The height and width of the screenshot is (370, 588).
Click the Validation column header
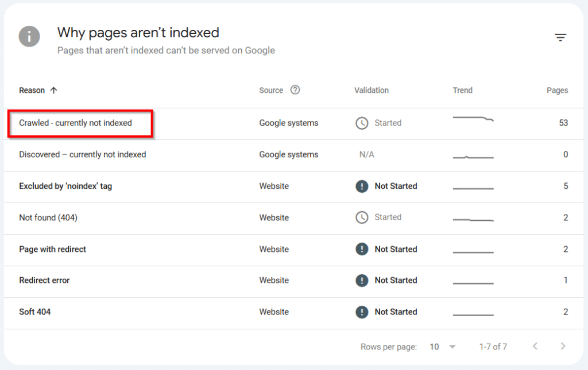pos(371,90)
